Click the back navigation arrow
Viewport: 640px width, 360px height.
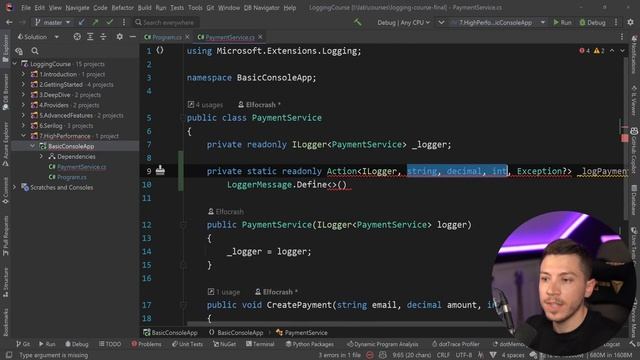click(x=9, y=22)
